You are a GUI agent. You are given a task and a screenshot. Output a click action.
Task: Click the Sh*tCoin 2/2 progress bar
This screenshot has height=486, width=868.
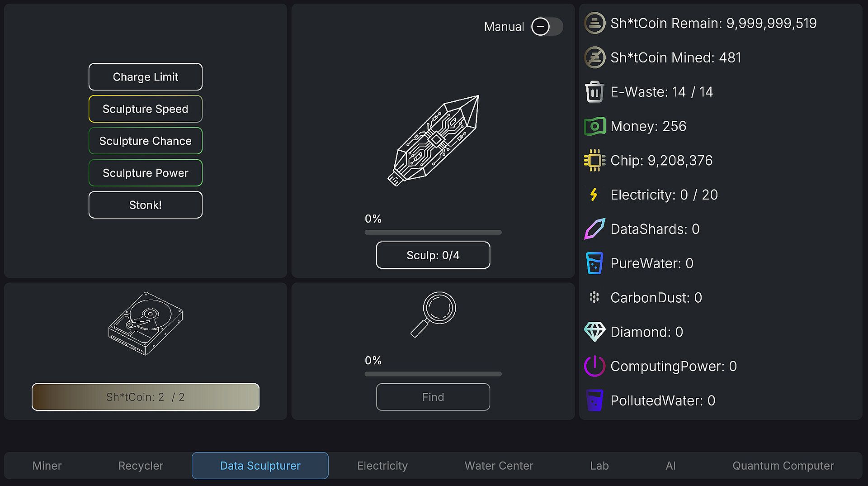coord(146,397)
